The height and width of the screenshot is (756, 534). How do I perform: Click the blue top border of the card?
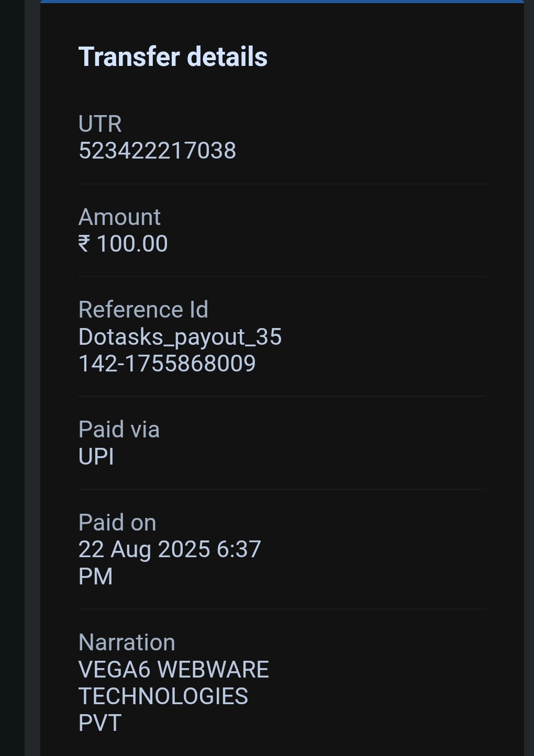pyautogui.click(x=282, y=2)
